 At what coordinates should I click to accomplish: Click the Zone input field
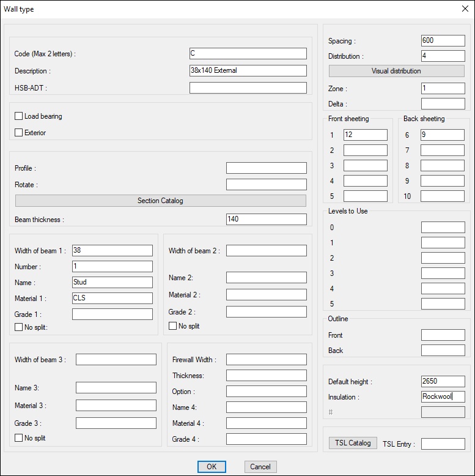pos(443,88)
